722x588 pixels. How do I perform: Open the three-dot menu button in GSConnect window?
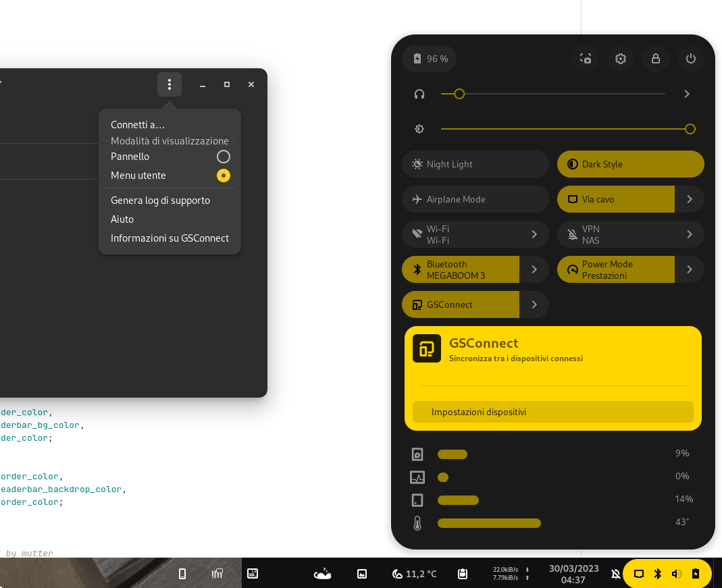[170, 84]
